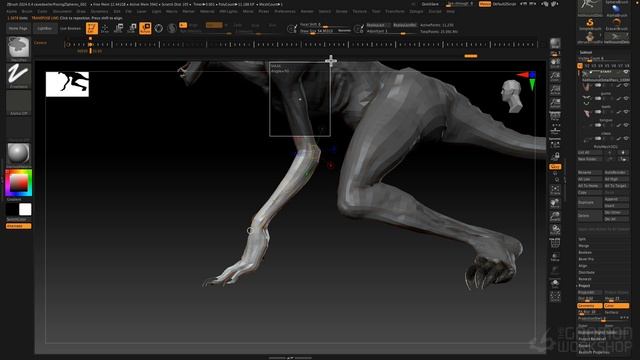The width and height of the screenshot is (640, 360).
Task: Toggle the orange Gxyz rotation button
Action: (555, 167)
